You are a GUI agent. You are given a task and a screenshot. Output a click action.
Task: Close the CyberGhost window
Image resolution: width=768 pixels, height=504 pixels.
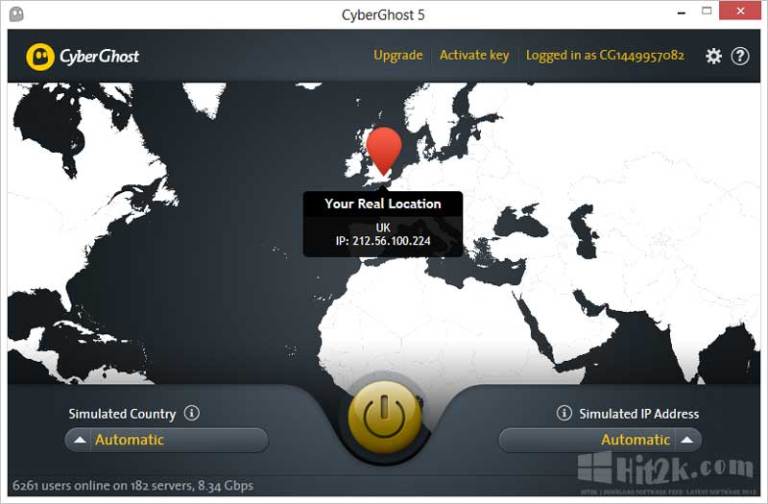[740, 11]
